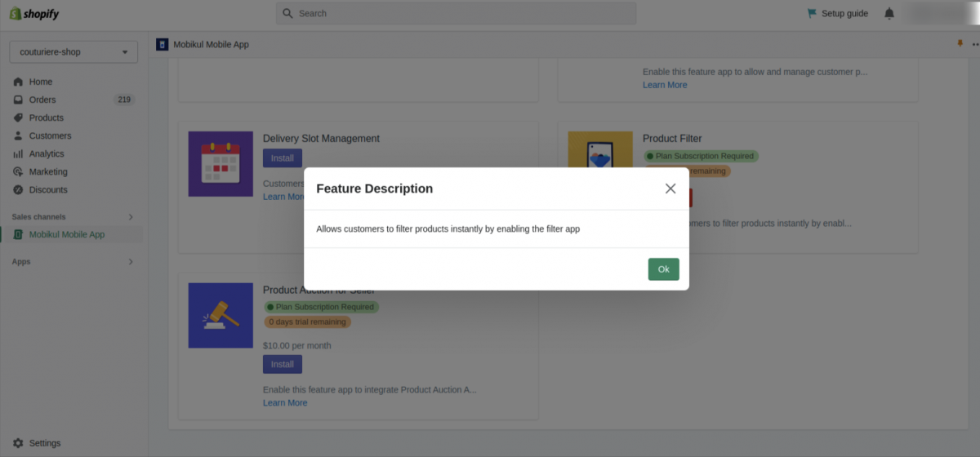Open the couturiere-shop store dropdown
This screenshot has height=457, width=980.
click(x=73, y=52)
